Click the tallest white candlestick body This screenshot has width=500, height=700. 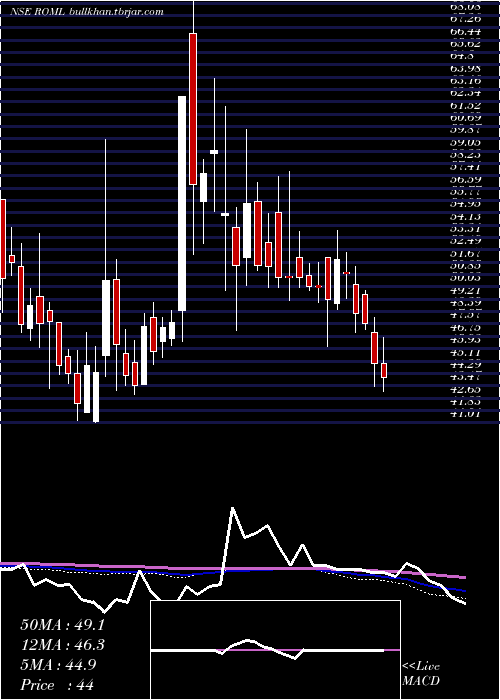click(182, 203)
